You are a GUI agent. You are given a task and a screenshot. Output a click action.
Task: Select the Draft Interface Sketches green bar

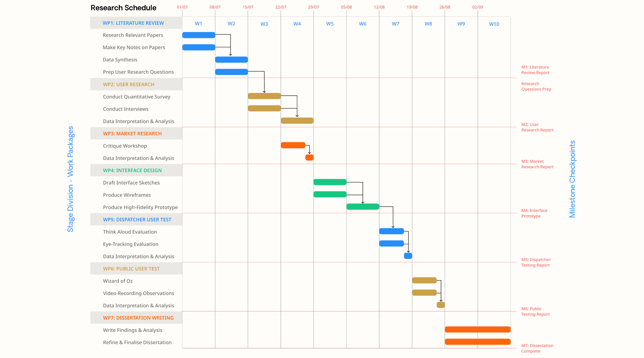[x=330, y=182]
